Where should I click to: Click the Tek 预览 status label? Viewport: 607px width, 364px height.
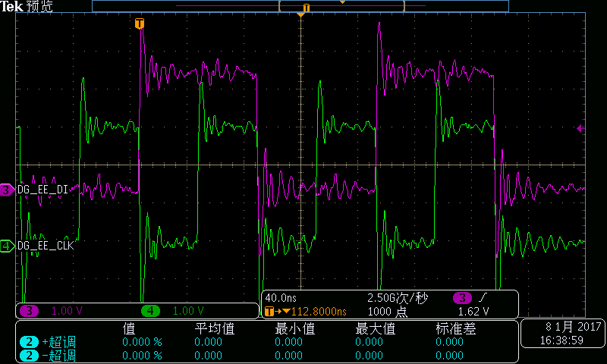[x=27, y=6]
